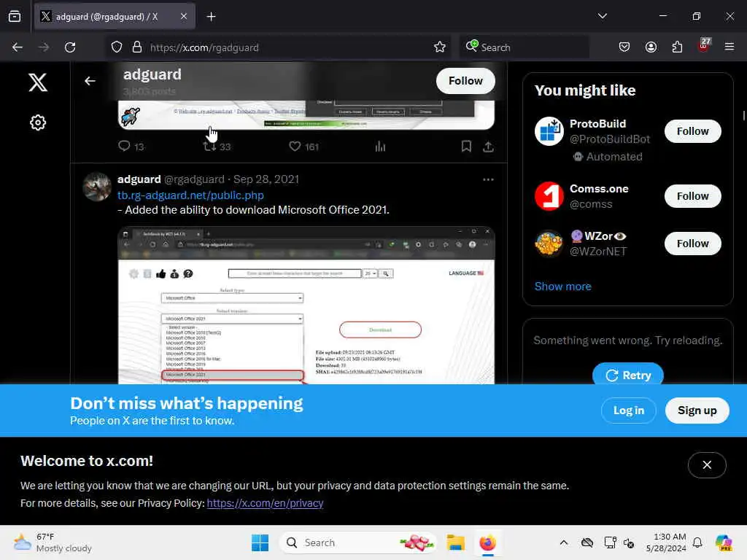Share the post via upload icon
The image size is (747, 560).
coord(488,146)
